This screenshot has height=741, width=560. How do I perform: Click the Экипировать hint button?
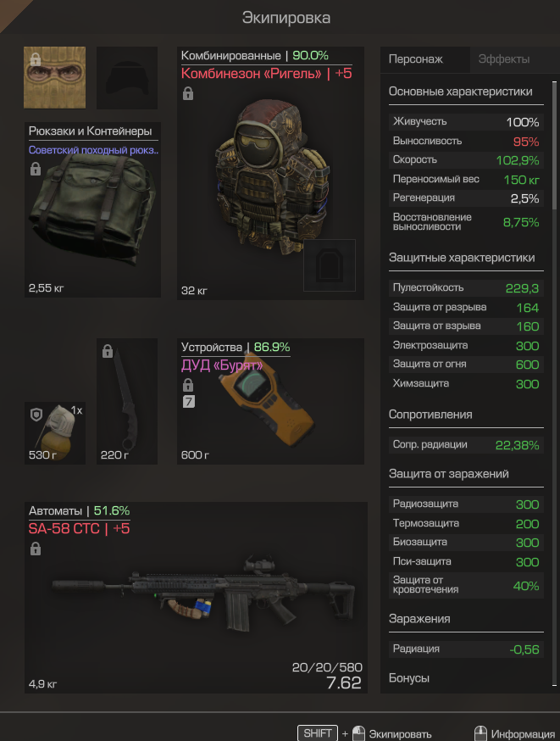[x=400, y=734]
